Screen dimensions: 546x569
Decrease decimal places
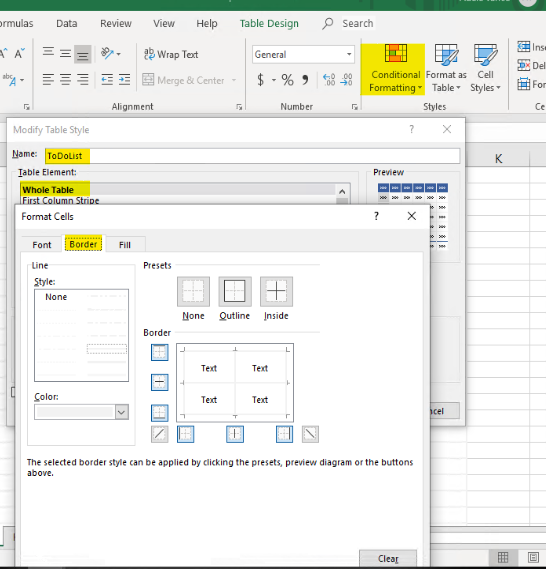pyautogui.click(x=347, y=79)
